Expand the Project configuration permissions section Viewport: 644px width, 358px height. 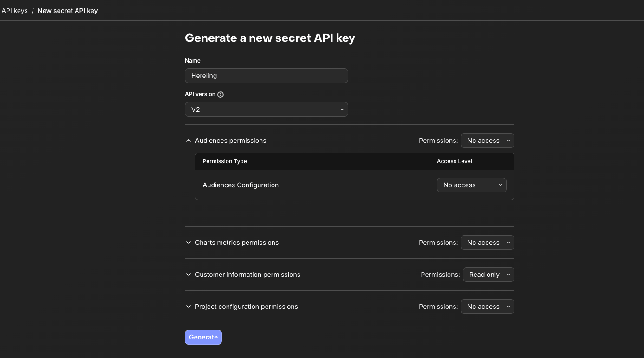click(189, 307)
